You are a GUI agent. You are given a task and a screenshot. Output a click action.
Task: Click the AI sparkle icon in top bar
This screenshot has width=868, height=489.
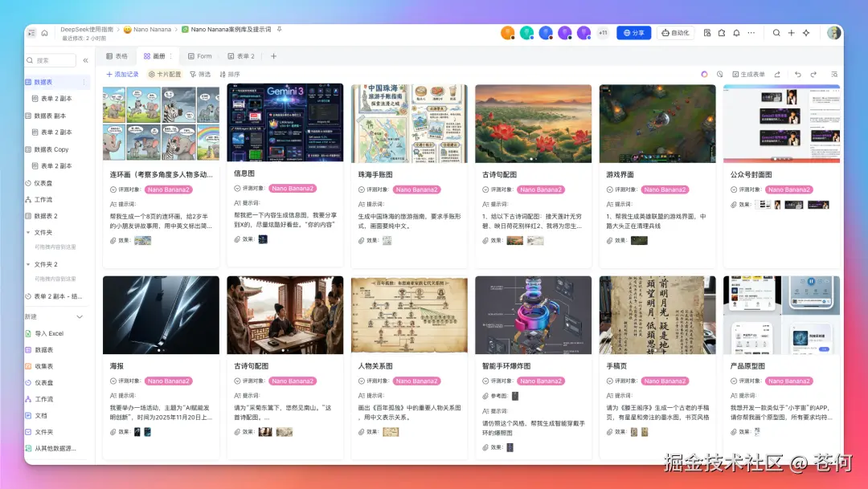[x=806, y=32]
